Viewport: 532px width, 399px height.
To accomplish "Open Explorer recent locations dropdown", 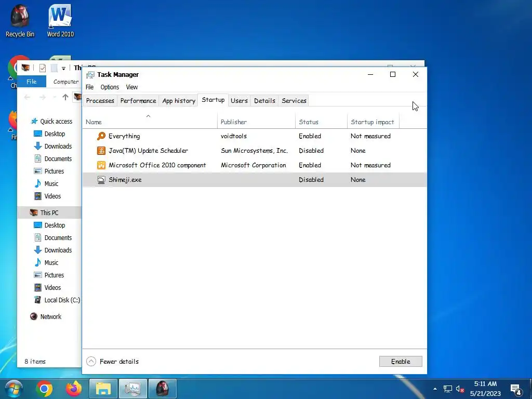I will click(54, 97).
